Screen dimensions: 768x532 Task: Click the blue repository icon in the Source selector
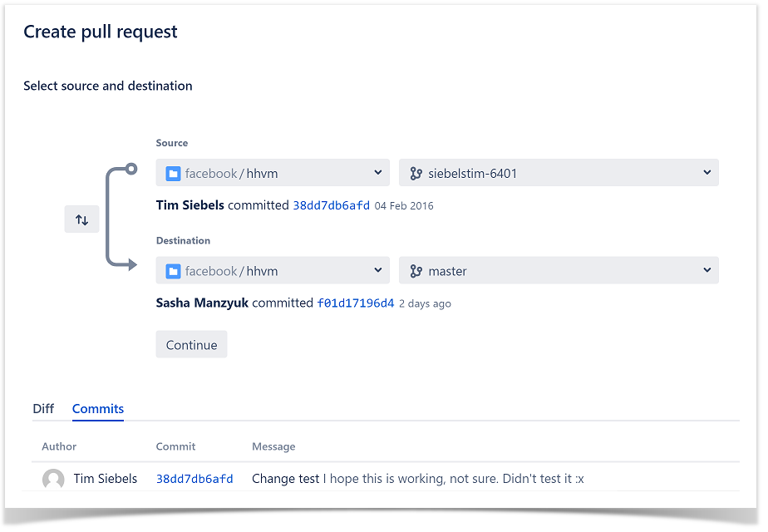174,172
